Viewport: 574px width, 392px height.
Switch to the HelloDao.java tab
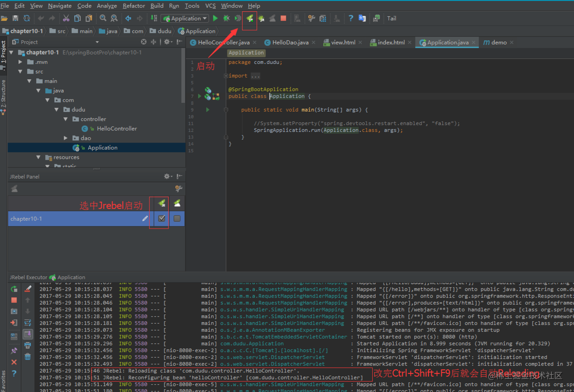tap(290, 42)
